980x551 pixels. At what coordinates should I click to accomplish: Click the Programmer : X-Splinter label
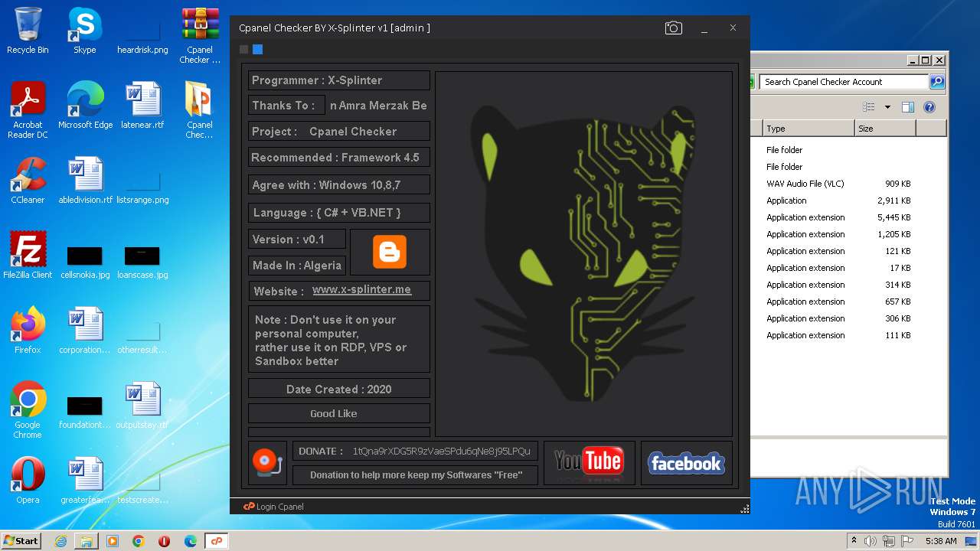click(338, 80)
